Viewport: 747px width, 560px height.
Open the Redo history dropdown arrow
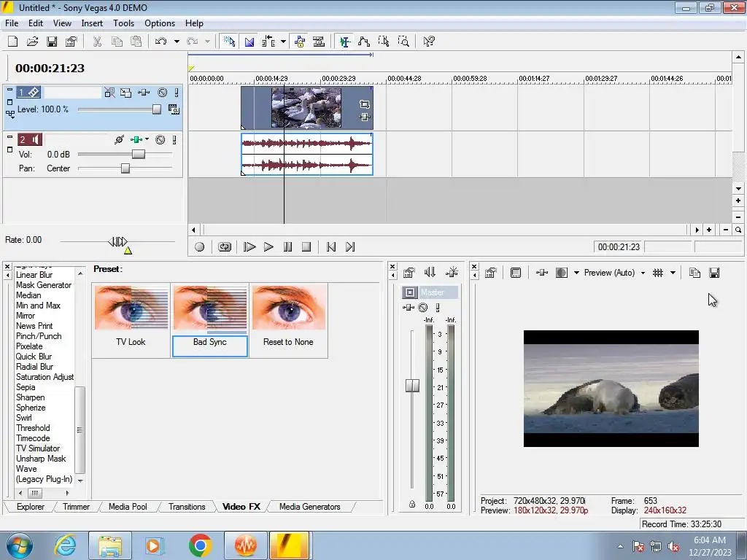pos(207,42)
